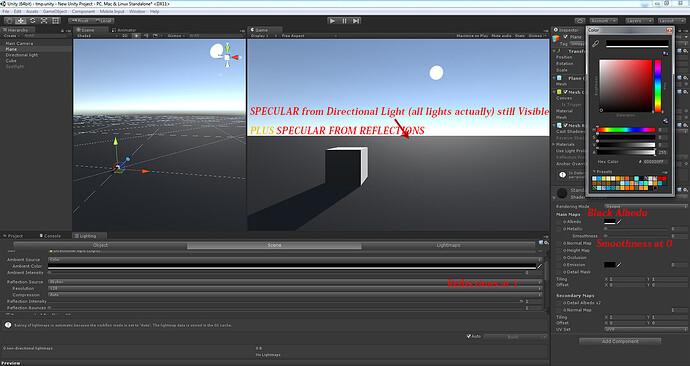This screenshot has height=366, width=690.
Task: Open the Shaded draw mode dropdown
Action: tap(96, 36)
